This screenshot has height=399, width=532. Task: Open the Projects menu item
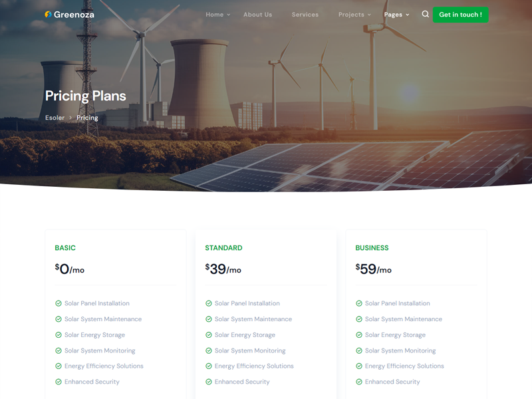(351, 15)
